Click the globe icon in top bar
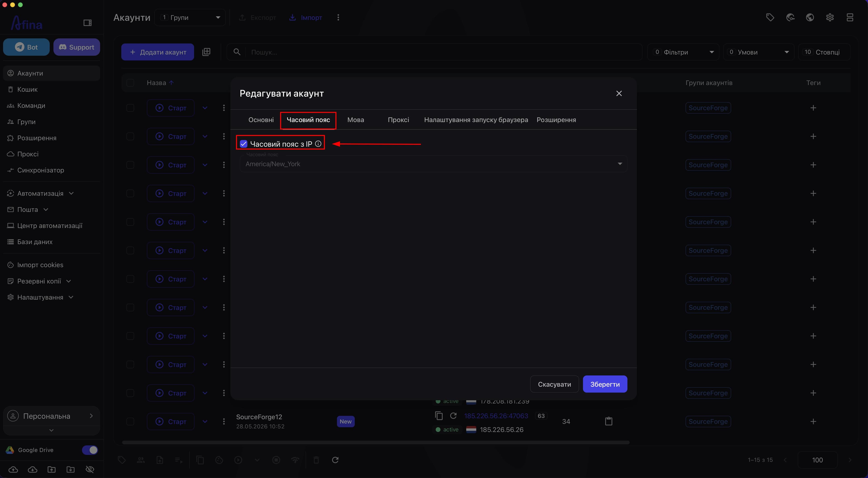 pyautogui.click(x=810, y=18)
